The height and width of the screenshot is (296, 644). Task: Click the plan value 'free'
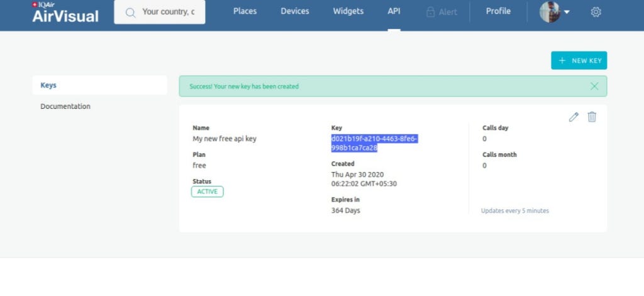tap(199, 165)
